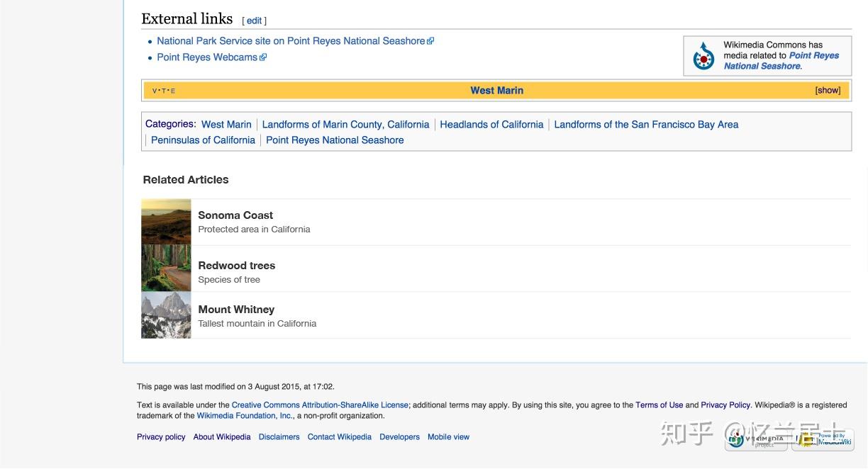Click external link icon after National Seashore link
Image resolution: width=868 pixels, height=469 pixels.
point(430,41)
